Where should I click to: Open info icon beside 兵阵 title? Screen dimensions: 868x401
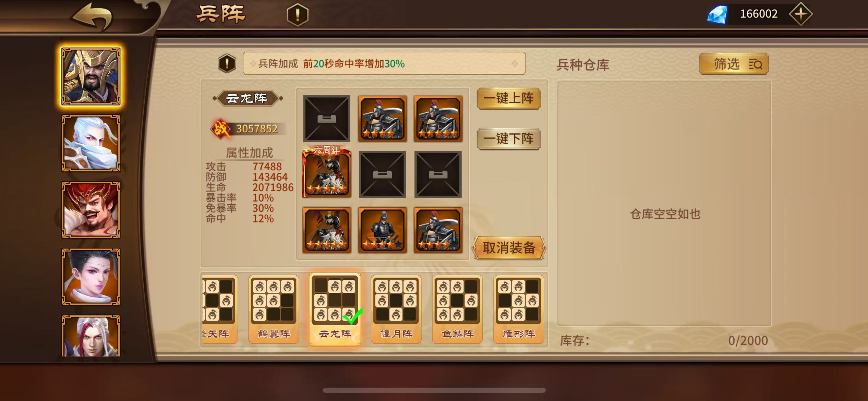(298, 15)
